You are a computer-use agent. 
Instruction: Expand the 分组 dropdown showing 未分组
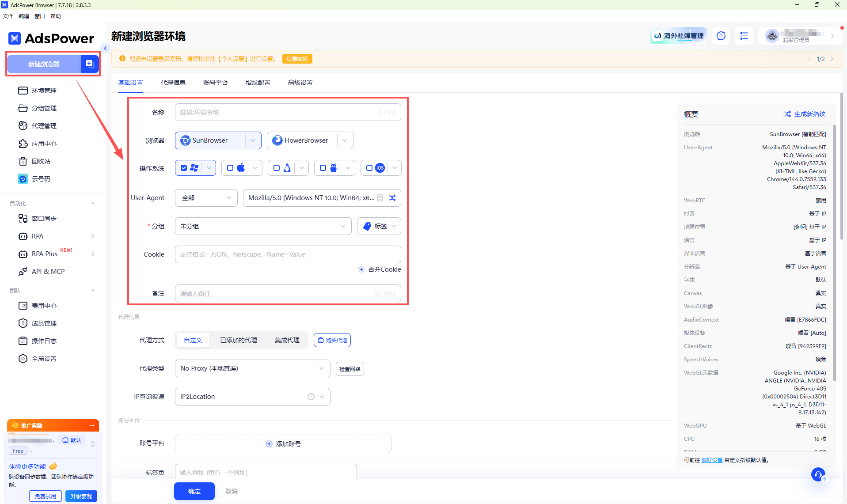(263, 226)
